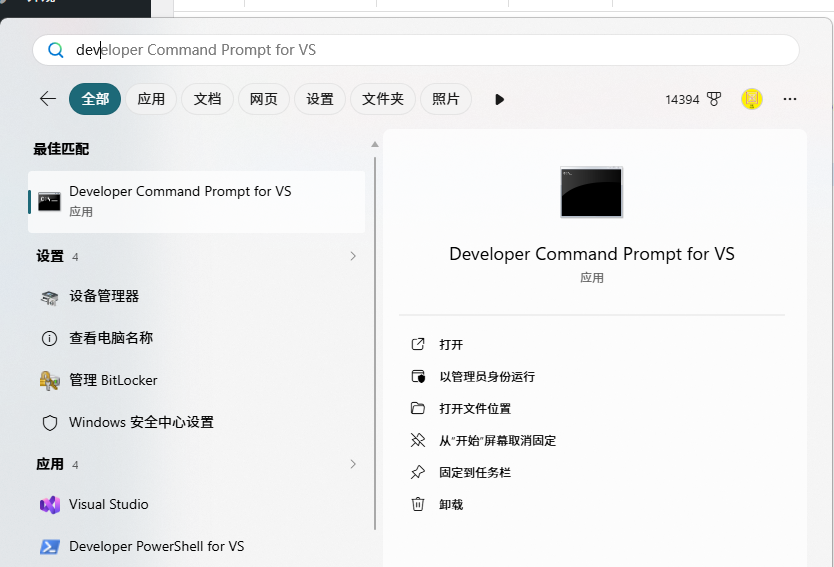
Task: Click the large Command Prompt preview thumbnail
Action: 591,193
